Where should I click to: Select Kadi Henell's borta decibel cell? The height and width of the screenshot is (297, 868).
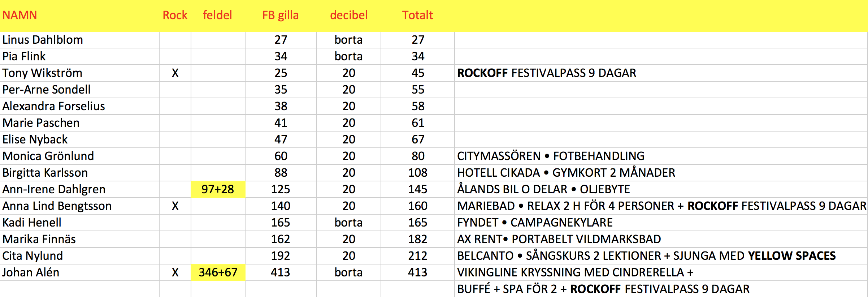pyautogui.click(x=349, y=223)
